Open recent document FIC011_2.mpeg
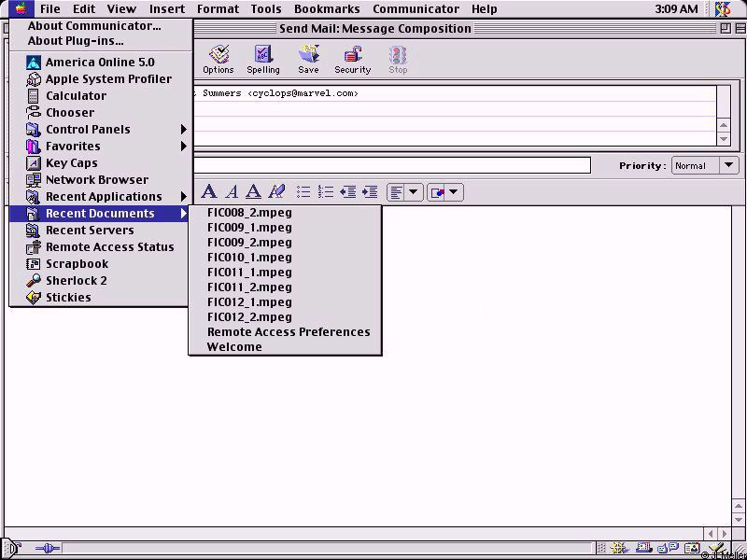 (285, 287)
